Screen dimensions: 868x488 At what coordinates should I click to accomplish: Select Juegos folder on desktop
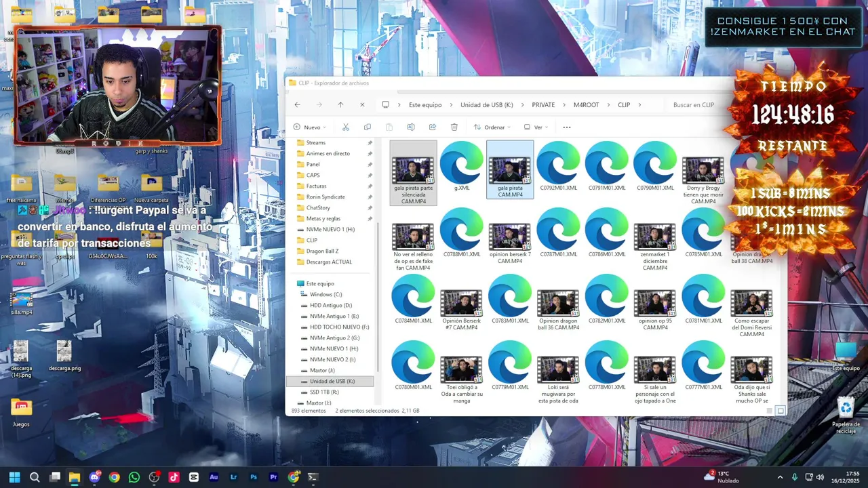point(21,413)
